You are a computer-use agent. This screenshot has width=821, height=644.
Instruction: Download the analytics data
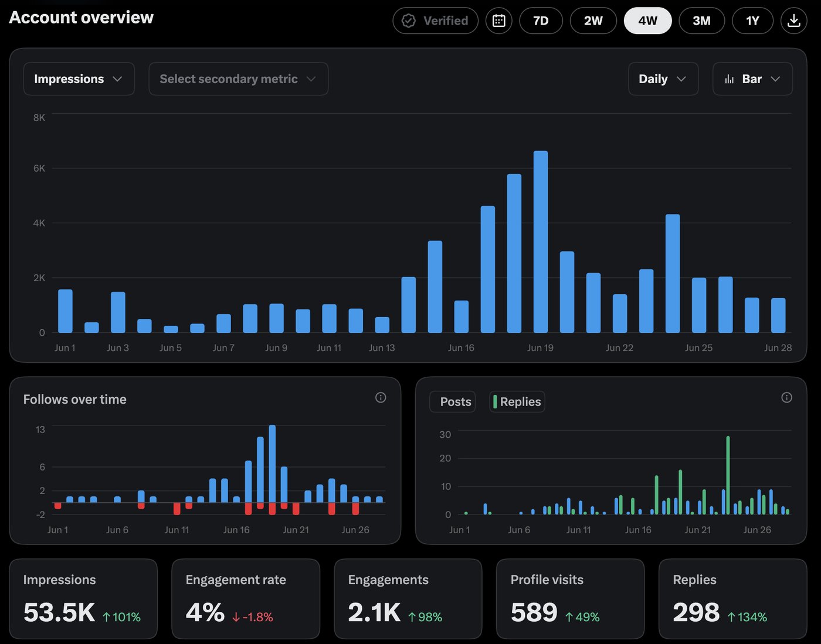coord(793,21)
